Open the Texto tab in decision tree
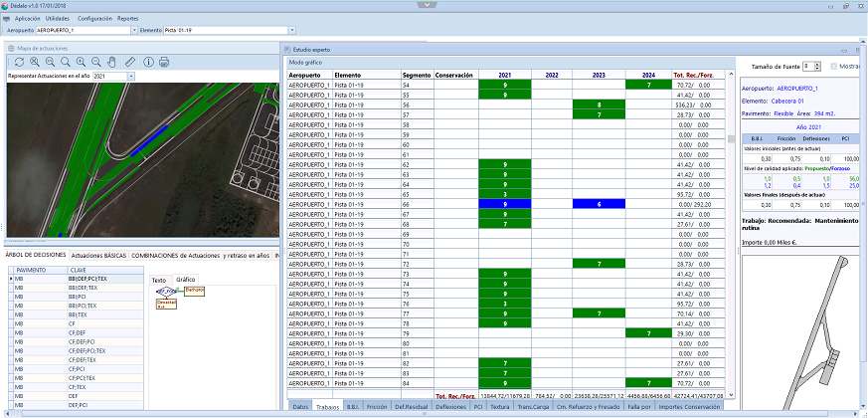868x418 pixels. (x=159, y=280)
